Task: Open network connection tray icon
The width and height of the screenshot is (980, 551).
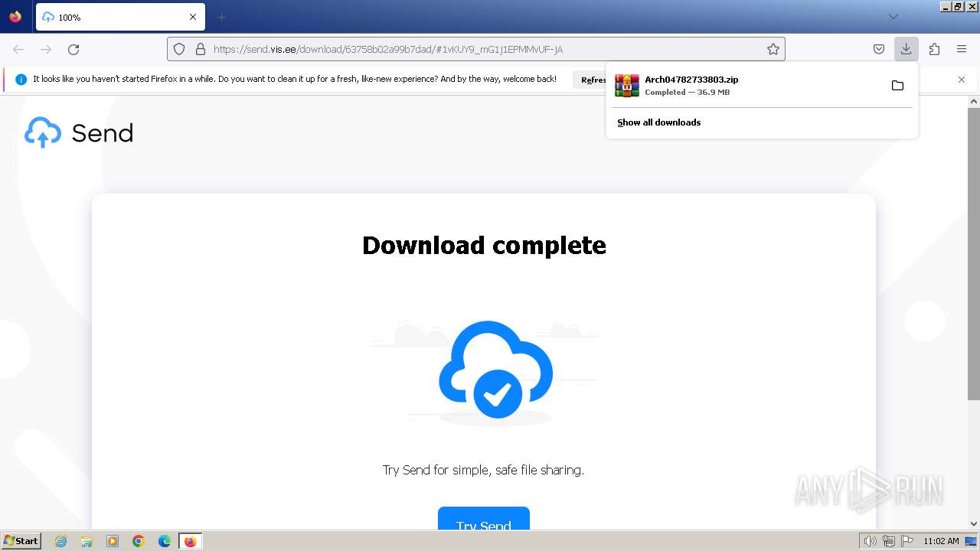Action: tap(889, 541)
